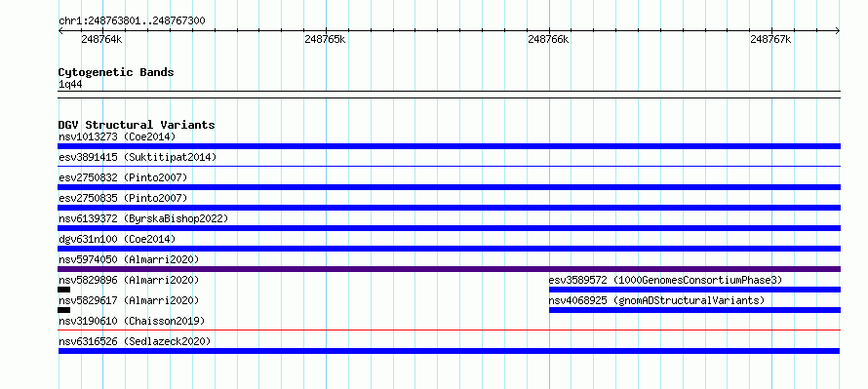This screenshot has height=389, width=868.
Task: Click the blue bar of nsv6316526
Action: click(449, 351)
